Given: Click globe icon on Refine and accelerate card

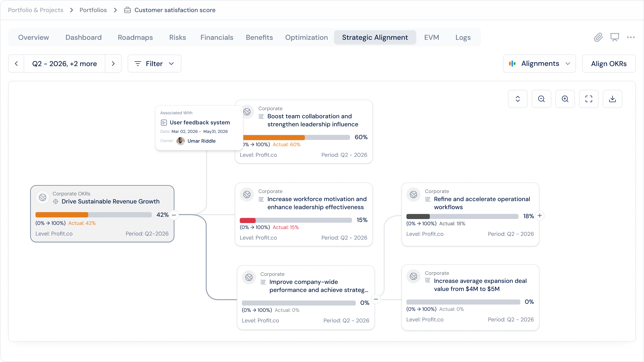Looking at the screenshot, I should (x=413, y=195).
